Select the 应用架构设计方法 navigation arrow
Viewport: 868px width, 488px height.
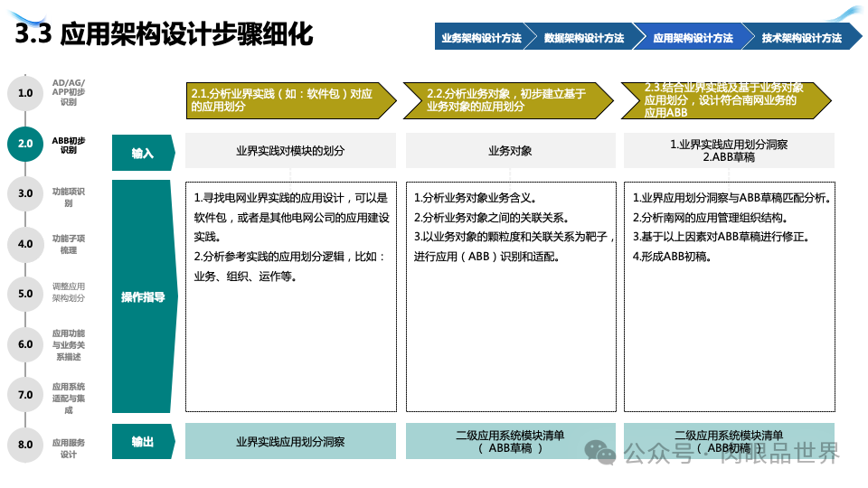[693, 36]
